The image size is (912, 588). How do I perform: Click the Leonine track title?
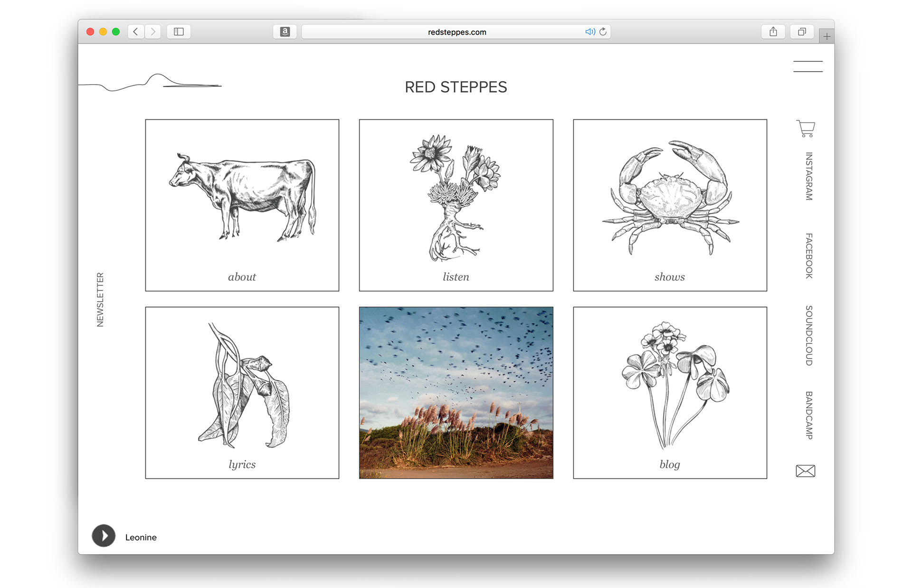(141, 537)
